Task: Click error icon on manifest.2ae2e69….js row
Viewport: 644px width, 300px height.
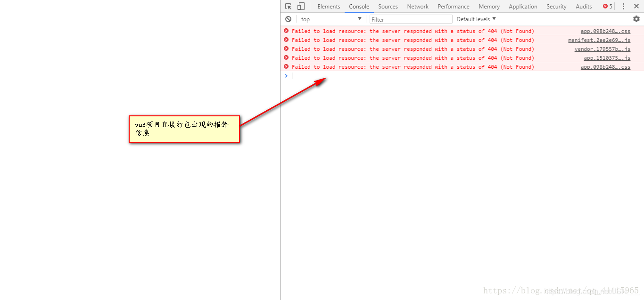Action: coord(286,40)
